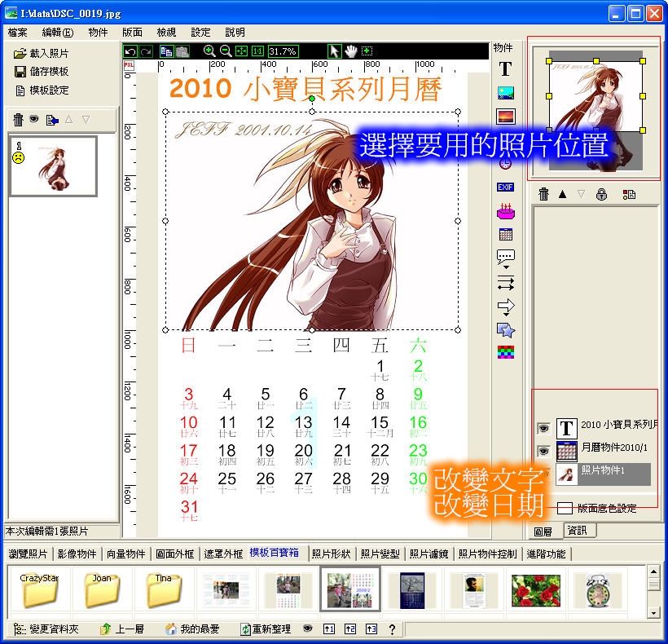Viewport: 668px width, 644px height.
Task: Click the fit-to-window zoom icon
Action: 242,51
